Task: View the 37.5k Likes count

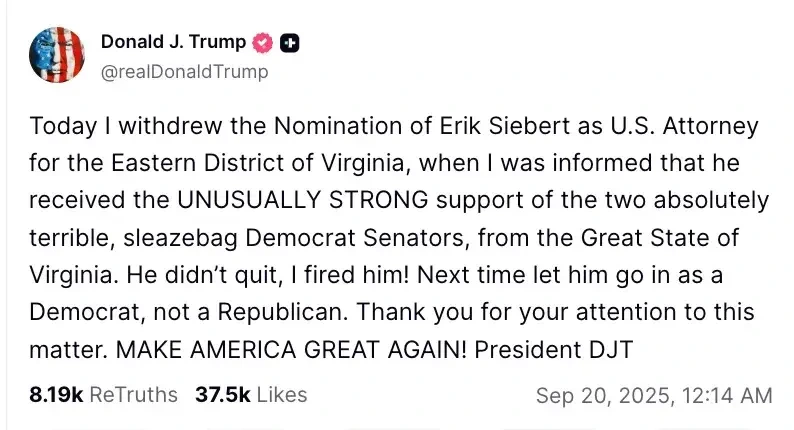Action: coord(223,394)
